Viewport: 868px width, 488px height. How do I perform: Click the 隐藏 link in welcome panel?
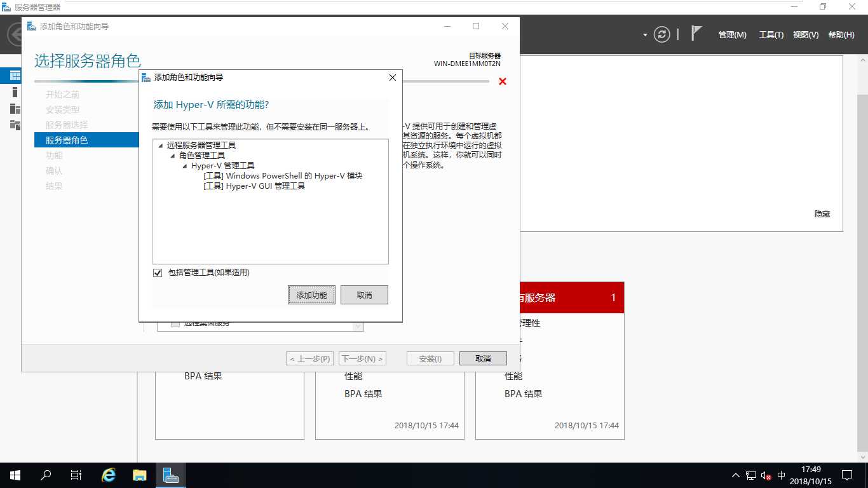tap(822, 214)
